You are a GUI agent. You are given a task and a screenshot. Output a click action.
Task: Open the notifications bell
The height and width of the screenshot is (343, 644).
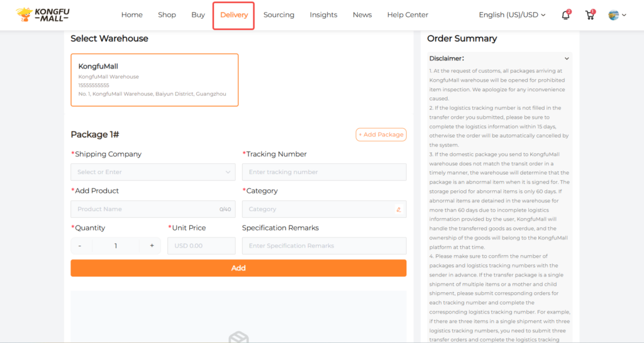point(565,15)
